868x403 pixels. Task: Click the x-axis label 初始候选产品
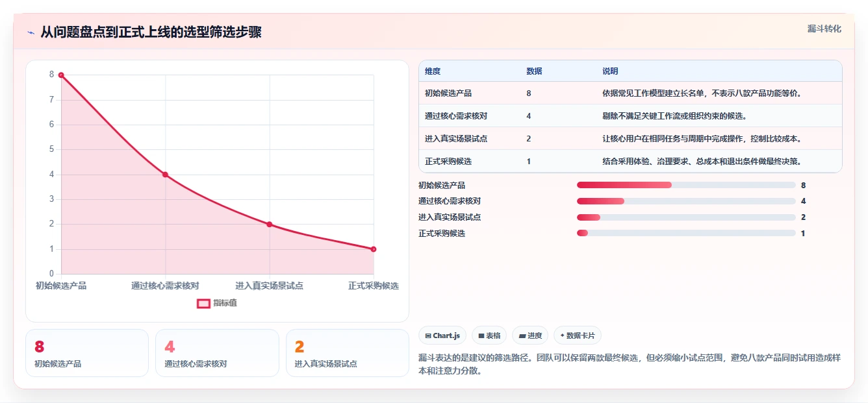(x=61, y=286)
